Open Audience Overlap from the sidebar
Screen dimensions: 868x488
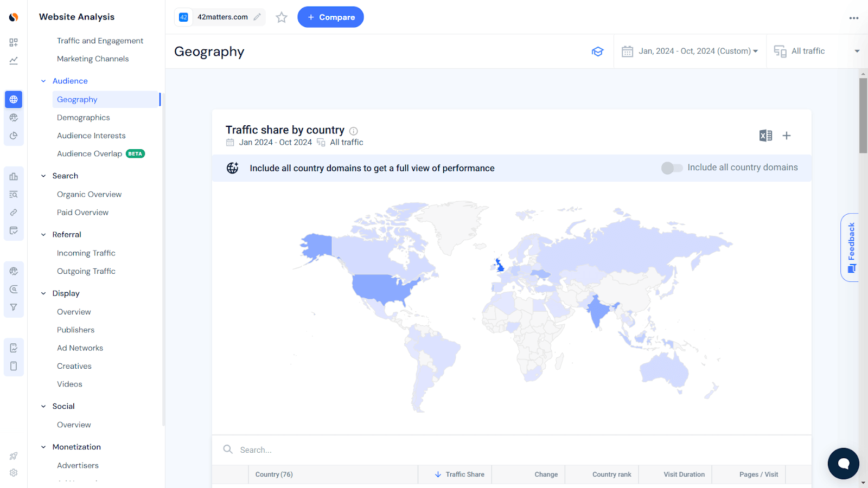[x=89, y=153]
